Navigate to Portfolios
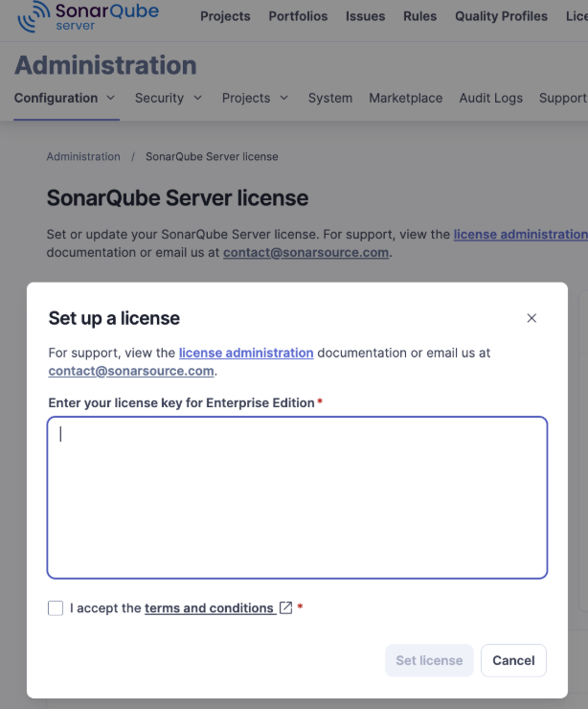588x709 pixels. [x=298, y=16]
